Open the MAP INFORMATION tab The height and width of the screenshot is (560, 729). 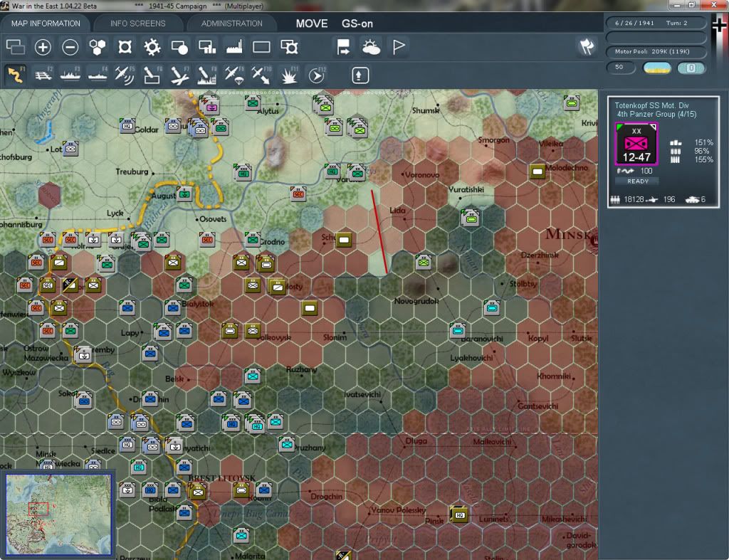pyautogui.click(x=46, y=23)
